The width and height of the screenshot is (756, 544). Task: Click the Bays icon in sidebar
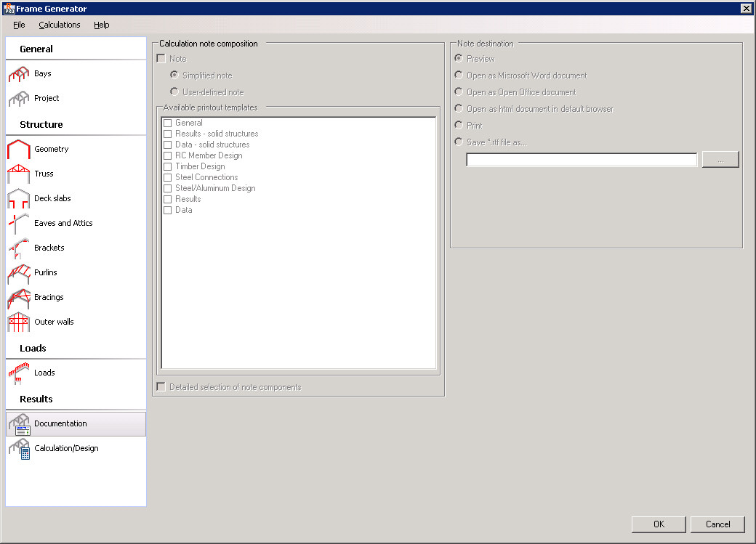pos(18,74)
